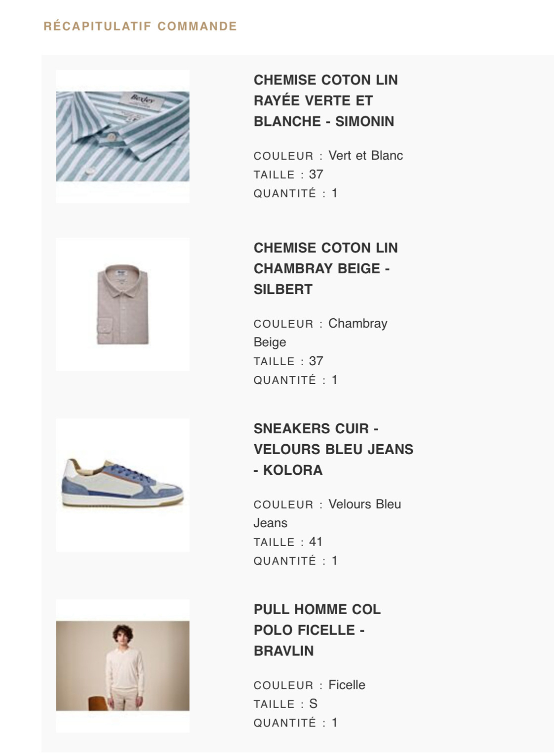
Task: Click the size 37 on Simonin shirt
Action: coord(316,174)
